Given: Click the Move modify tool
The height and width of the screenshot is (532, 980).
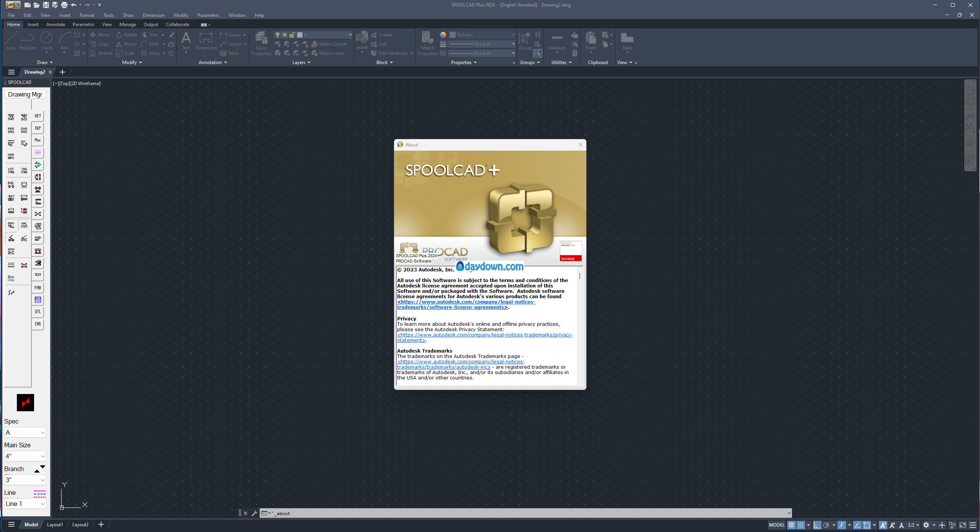Looking at the screenshot, I should point(100,35).
